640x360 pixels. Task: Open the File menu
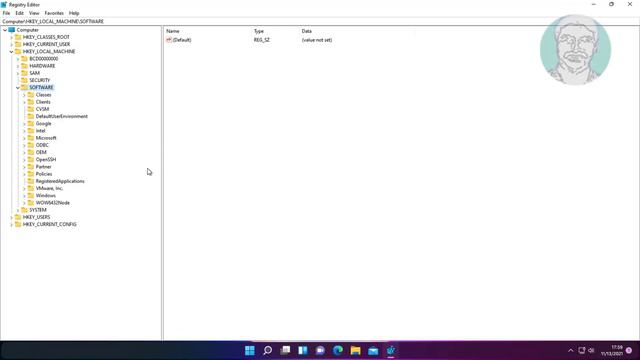coord(6,13)
